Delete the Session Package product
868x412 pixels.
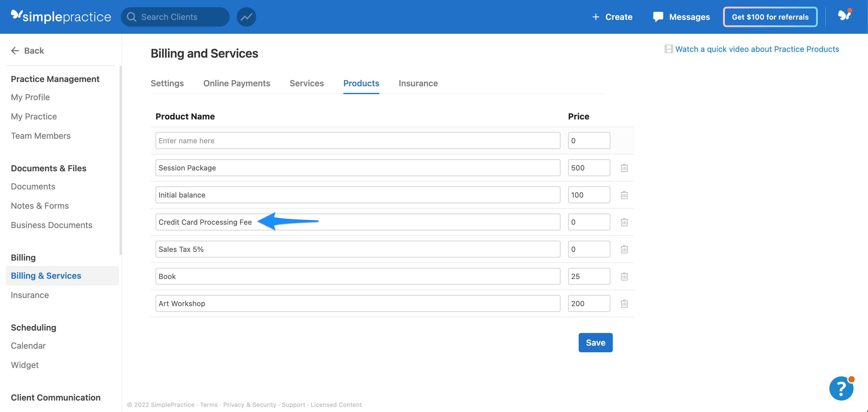(624, 167)
